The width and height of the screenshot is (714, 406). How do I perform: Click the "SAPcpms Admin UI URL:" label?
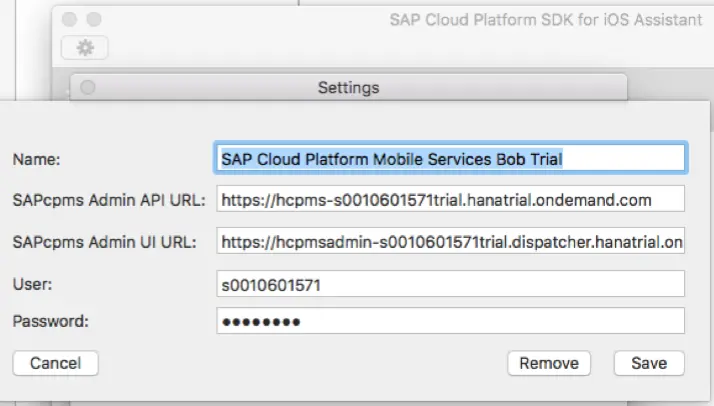107,242
